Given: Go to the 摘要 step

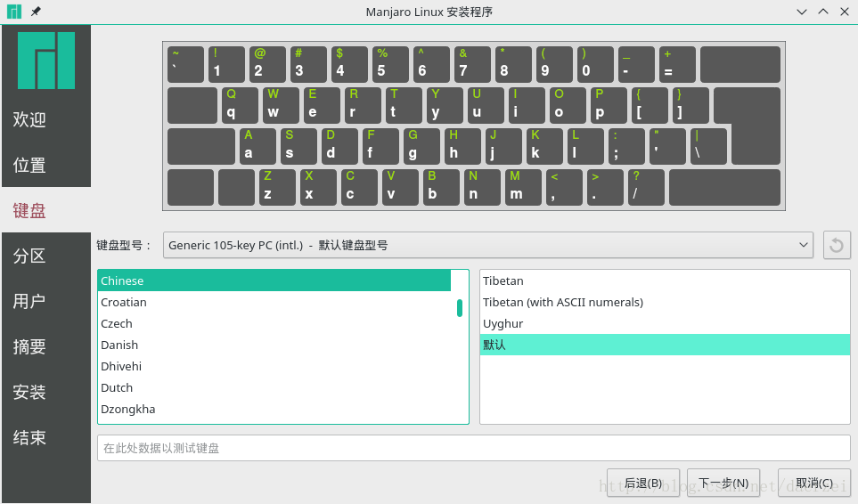Looking at the screenshot, I should (x=29, y=346).
